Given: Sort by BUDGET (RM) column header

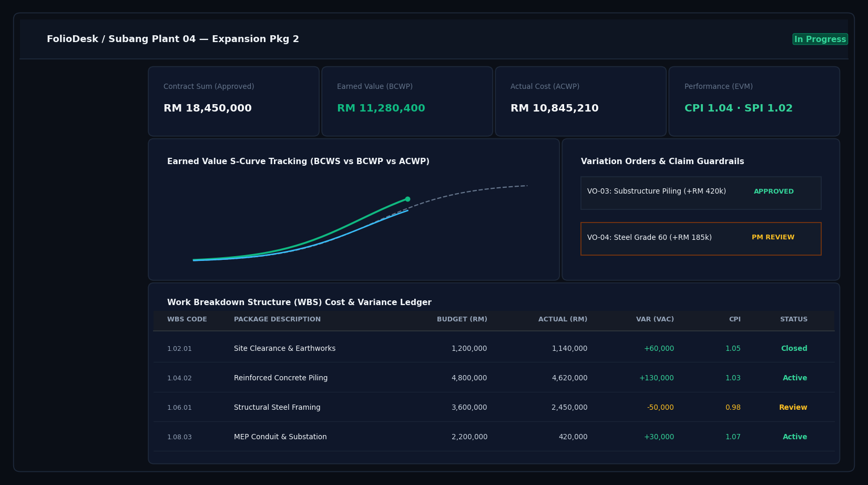Looking at the screenshot, I should coord(462,319).
